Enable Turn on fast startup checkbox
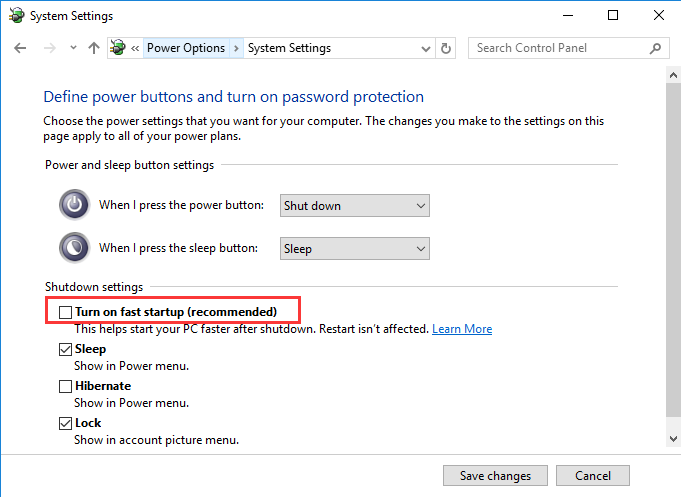This screenshot has width=681, height=497. pos(66,313)
